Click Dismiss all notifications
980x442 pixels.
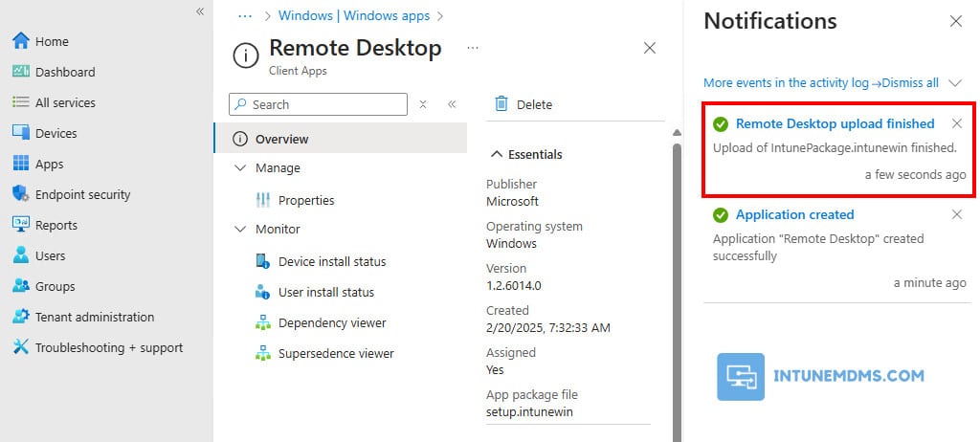coord(910,82)
